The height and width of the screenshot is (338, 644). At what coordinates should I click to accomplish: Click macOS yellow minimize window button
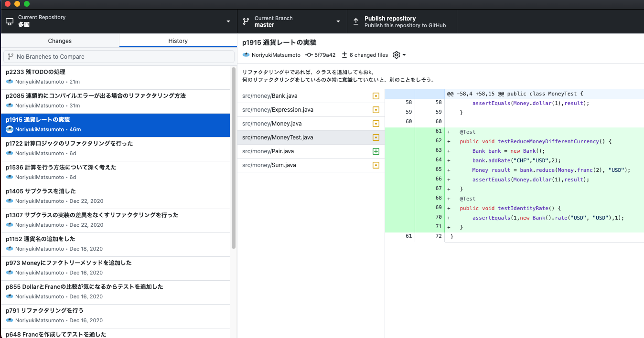[17, 4]
